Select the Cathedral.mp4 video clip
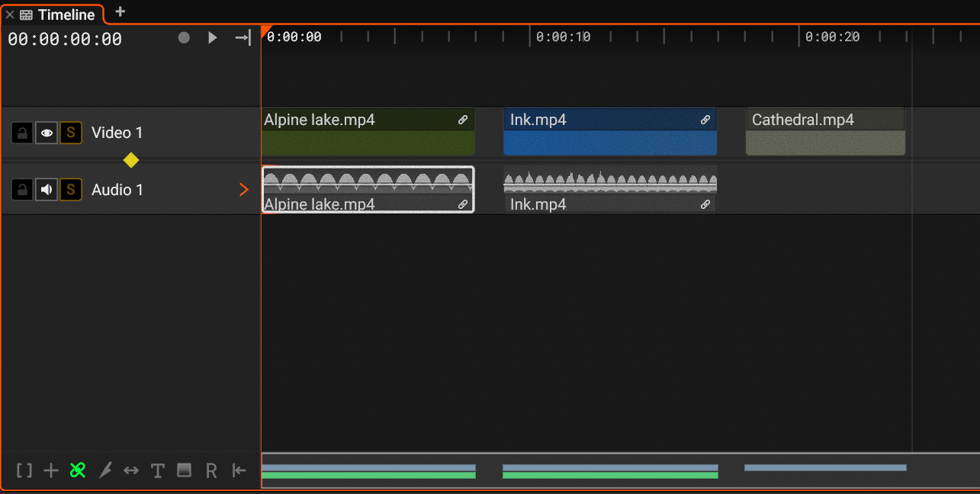Screen dimensions: 980x494 click(825, 131)
